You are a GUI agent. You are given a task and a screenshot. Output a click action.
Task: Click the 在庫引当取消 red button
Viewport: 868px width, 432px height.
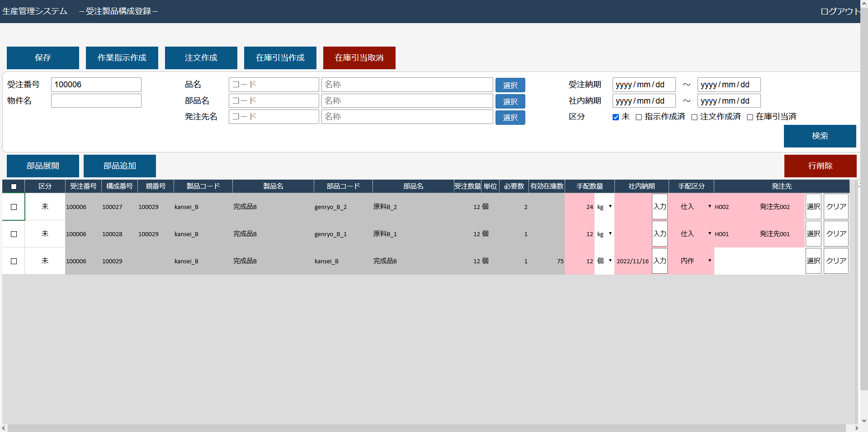click(x=359, y=58)
